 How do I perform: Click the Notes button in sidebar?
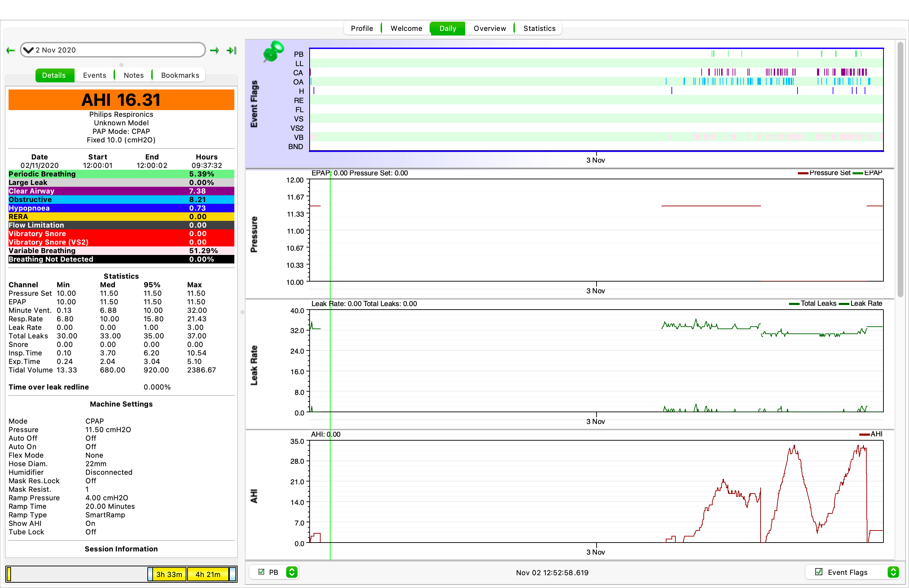point(132,74)
